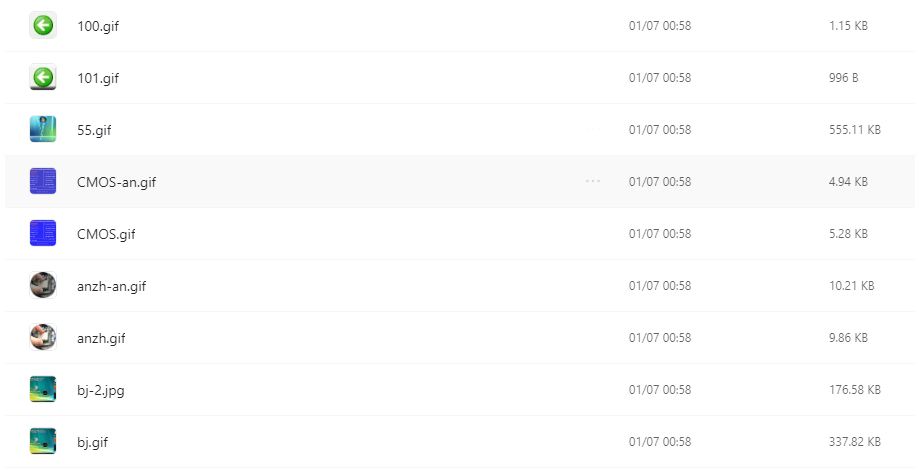Click the blue CMOS.gif file icon
Viewport: 915px width, 468px height.
pos(43,233)
